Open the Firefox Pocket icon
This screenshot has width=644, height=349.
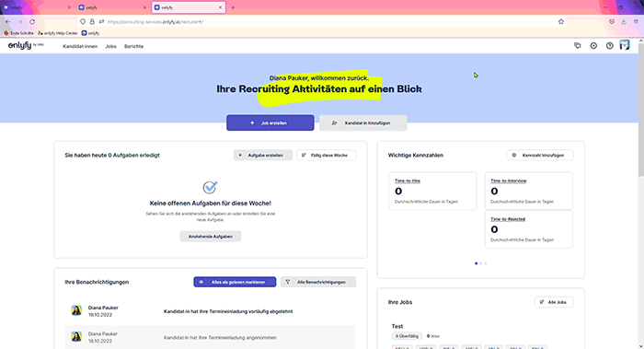coord(612,22)
